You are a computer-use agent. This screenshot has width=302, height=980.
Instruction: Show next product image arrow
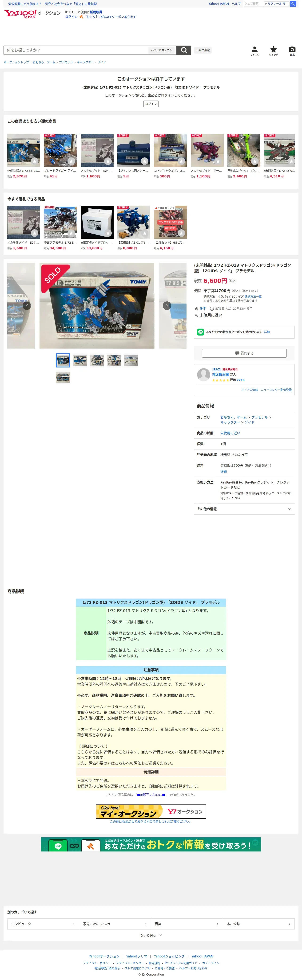click(x=167, y=305)
